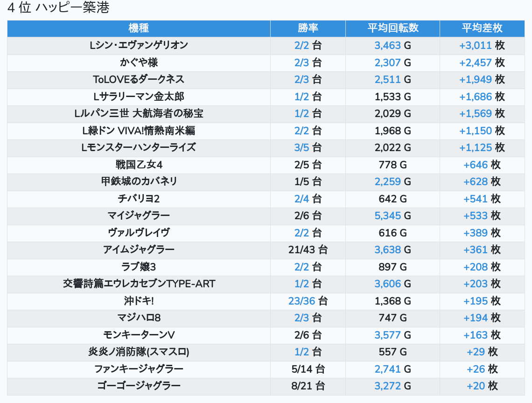Click the 平均回転数 column header
Screen dimensions: 532x403
point(393,28)
